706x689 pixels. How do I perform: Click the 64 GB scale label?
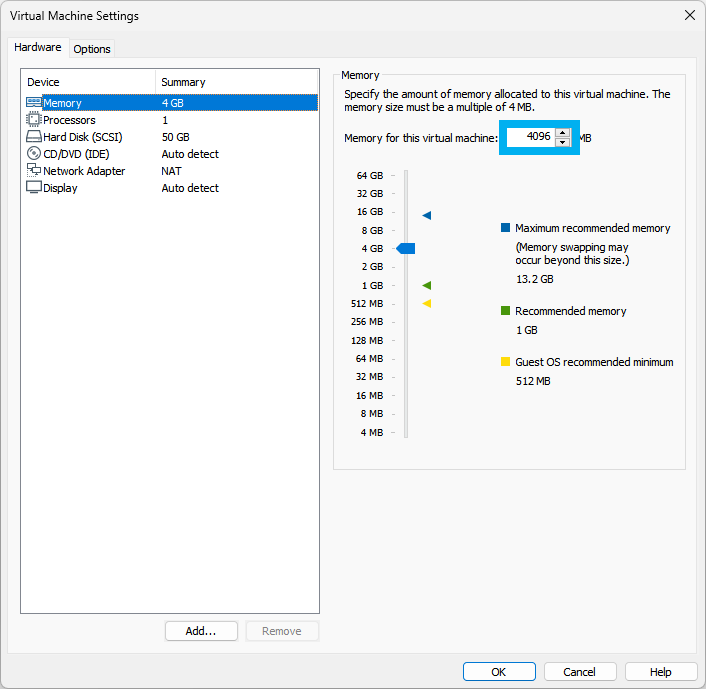[370, 175]
